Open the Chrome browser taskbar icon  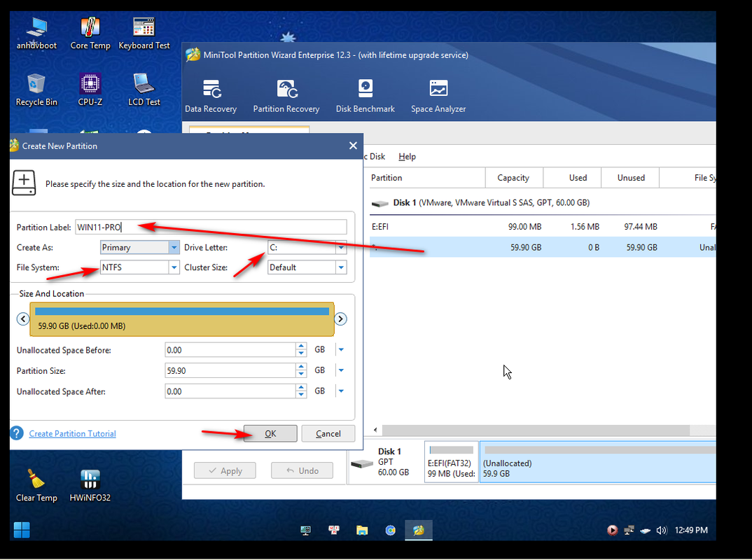(x=391, y=530)
